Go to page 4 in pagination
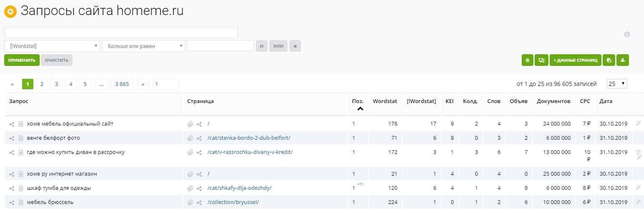This screenshot has width=644, height=209. point(71,84)
